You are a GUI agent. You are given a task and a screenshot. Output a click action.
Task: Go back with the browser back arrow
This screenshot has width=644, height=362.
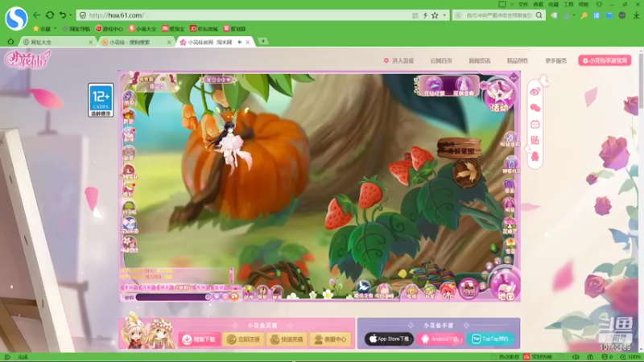[36, 15]
